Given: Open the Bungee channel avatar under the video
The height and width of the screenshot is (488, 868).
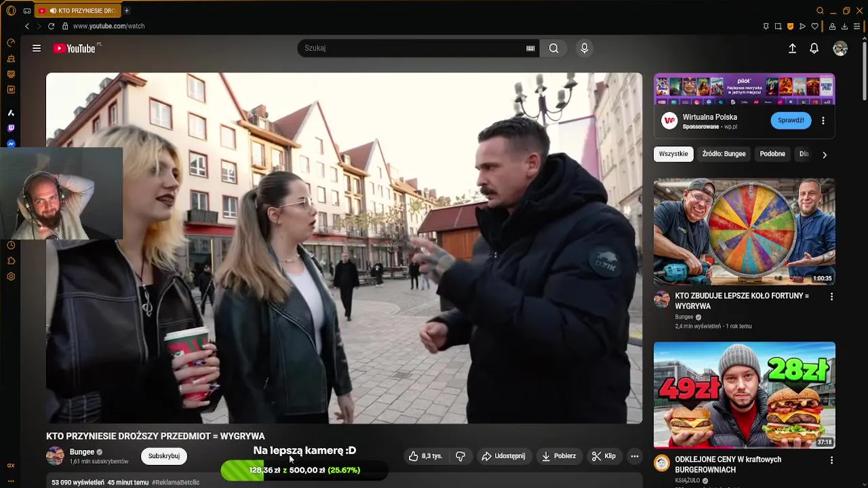Looking at the screenshot, I should click(x=55, y=456).
